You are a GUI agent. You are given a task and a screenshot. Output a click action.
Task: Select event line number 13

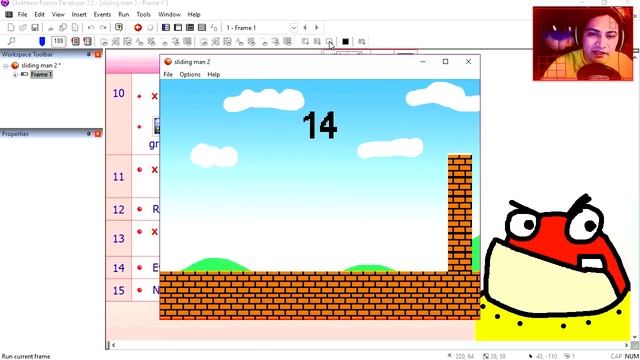(118, 239)
